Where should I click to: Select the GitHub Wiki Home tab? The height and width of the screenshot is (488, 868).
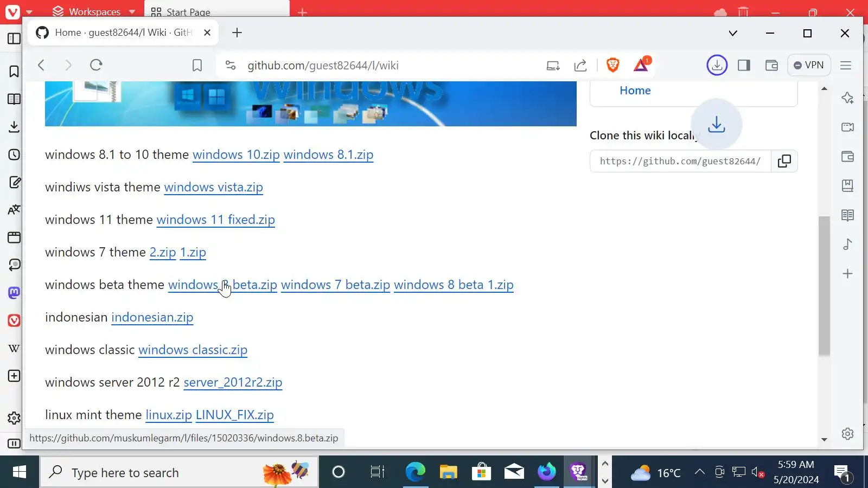point(124,33)
